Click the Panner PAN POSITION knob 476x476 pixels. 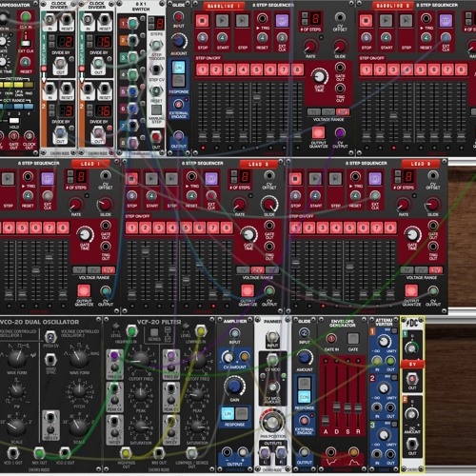pos(272,422)
